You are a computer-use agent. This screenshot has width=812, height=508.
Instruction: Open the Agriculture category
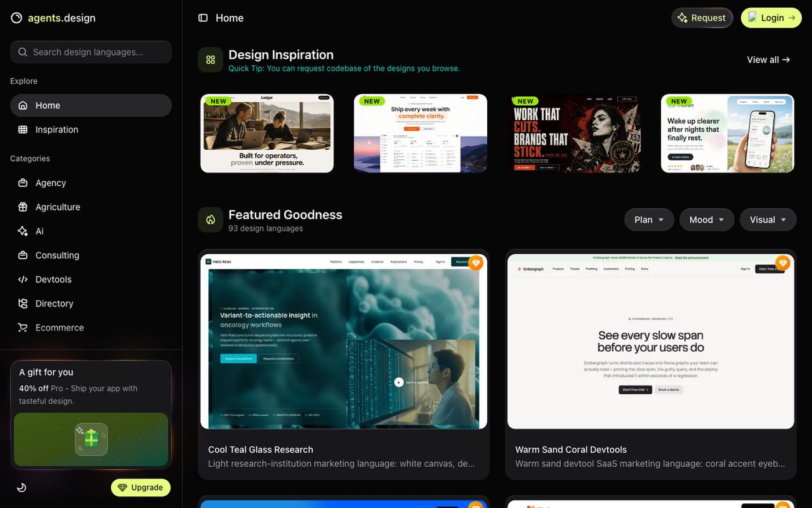pyautogui.click(x=91, y=207)
